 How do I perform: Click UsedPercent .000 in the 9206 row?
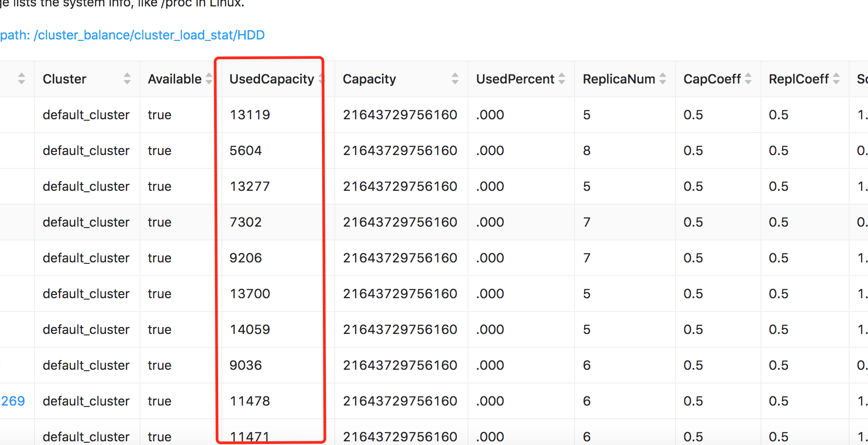point(490,258)
